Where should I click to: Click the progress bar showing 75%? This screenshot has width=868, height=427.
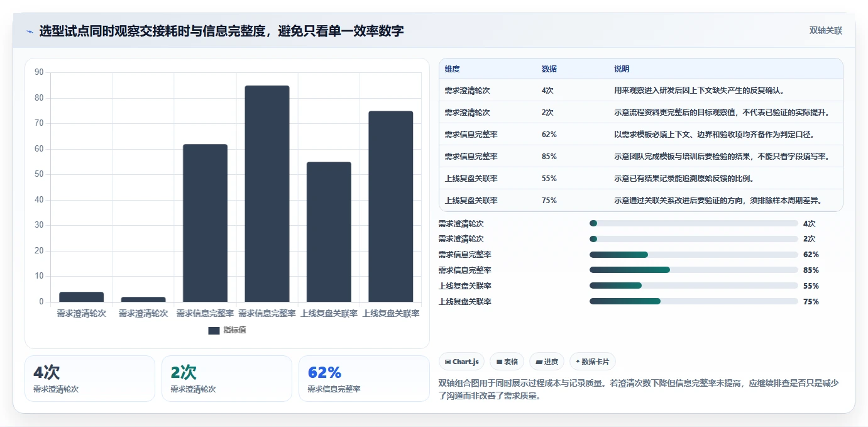tap(694, 301)
